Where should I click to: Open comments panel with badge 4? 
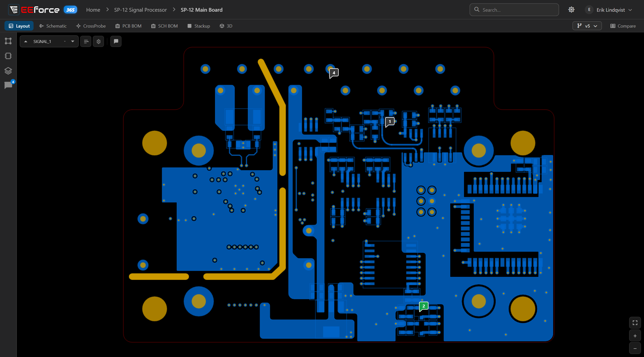[8, 85]
